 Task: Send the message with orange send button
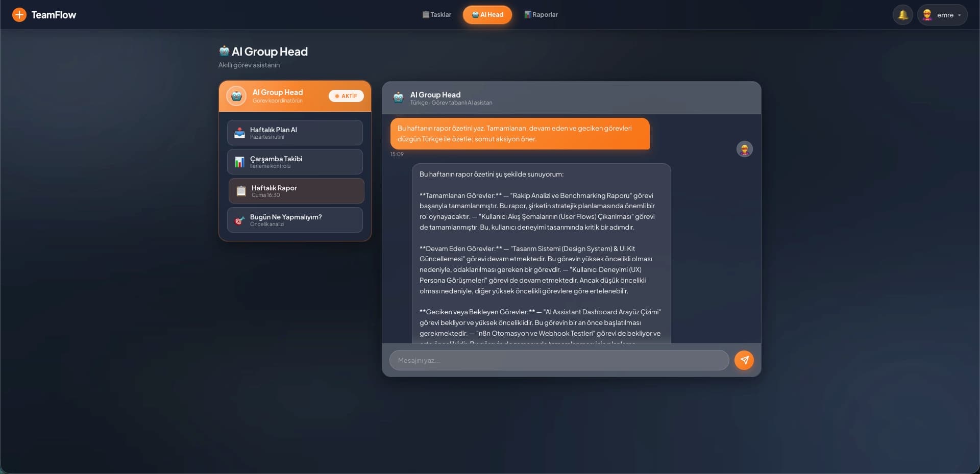tap(744, 360)
